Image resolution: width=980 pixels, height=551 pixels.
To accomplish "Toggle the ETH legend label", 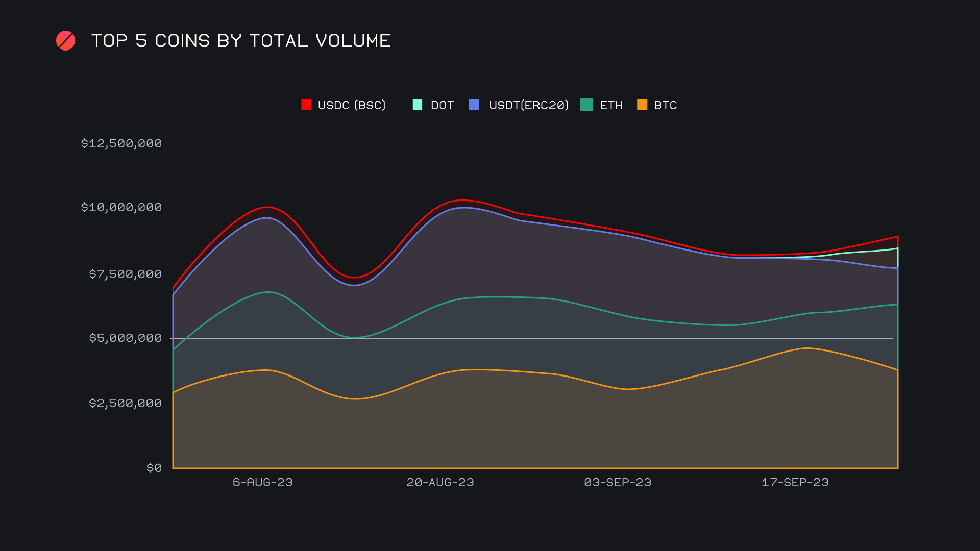I will pos(611,105).
